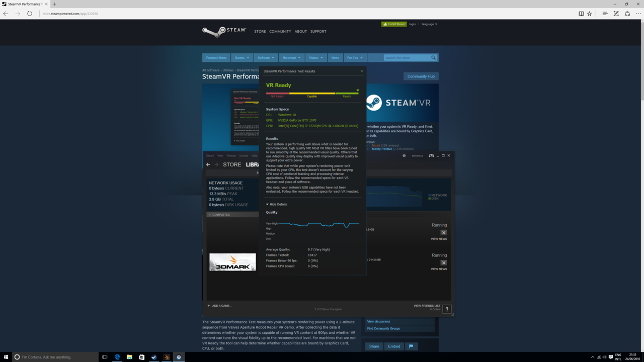Click the inbox notifications icon in Steam client
Viewport: 644px width, 362px height.
click(404, 156)
